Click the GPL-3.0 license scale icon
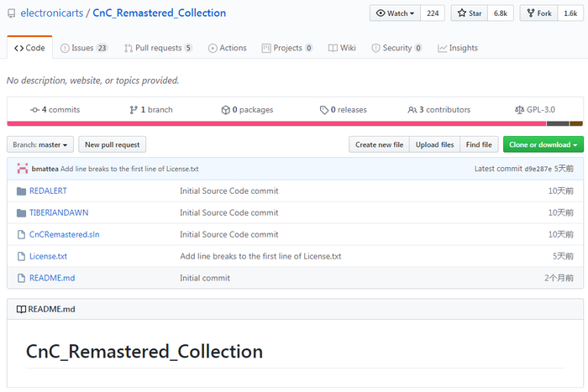The image size is (588, 392). (x=520, y=110)
